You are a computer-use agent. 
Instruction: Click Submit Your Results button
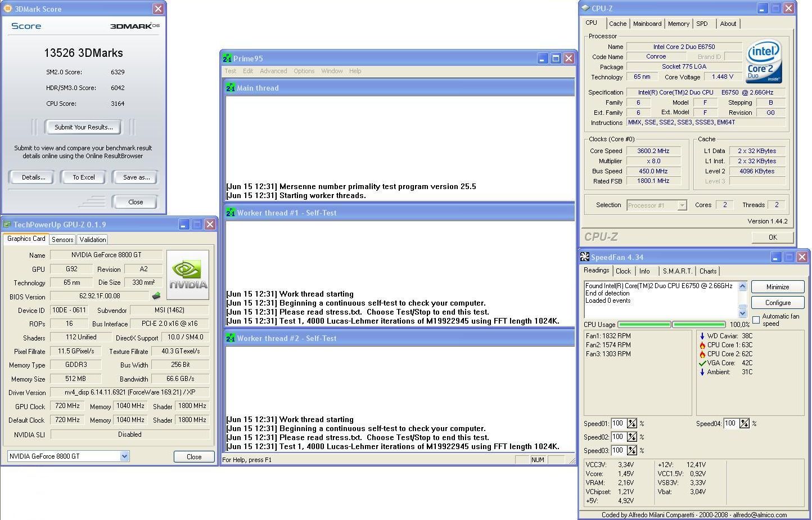click(84, 127)
